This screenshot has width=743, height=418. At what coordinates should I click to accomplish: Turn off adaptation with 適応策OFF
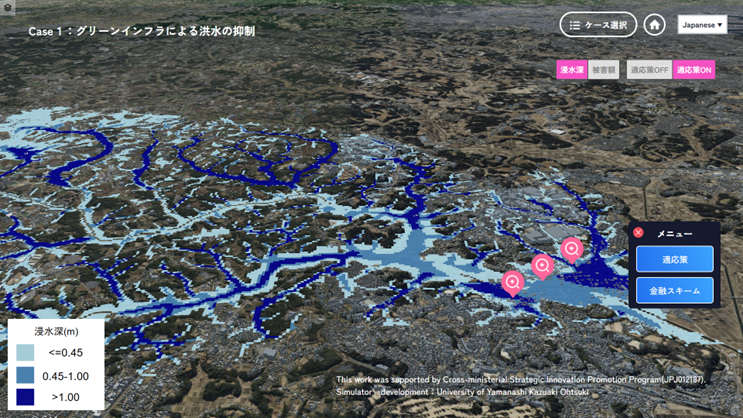pos(649,70)
